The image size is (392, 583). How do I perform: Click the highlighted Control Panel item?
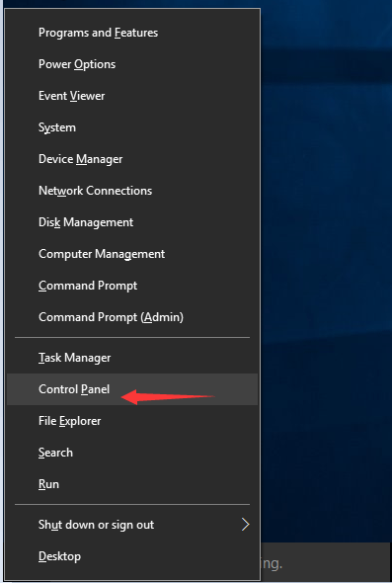pos(132,389)
